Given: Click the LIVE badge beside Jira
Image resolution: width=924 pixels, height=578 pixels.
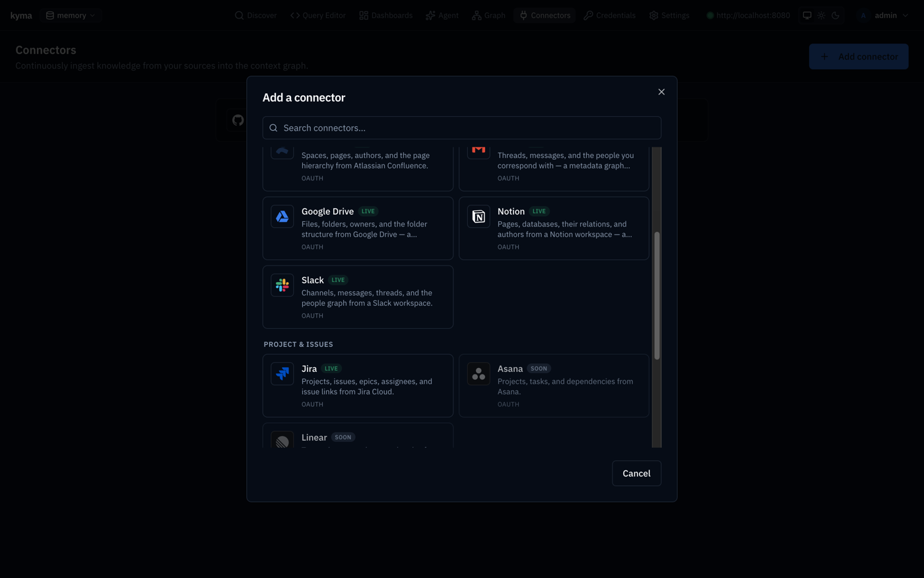Looking at the screenshot, I should point(331,369).
